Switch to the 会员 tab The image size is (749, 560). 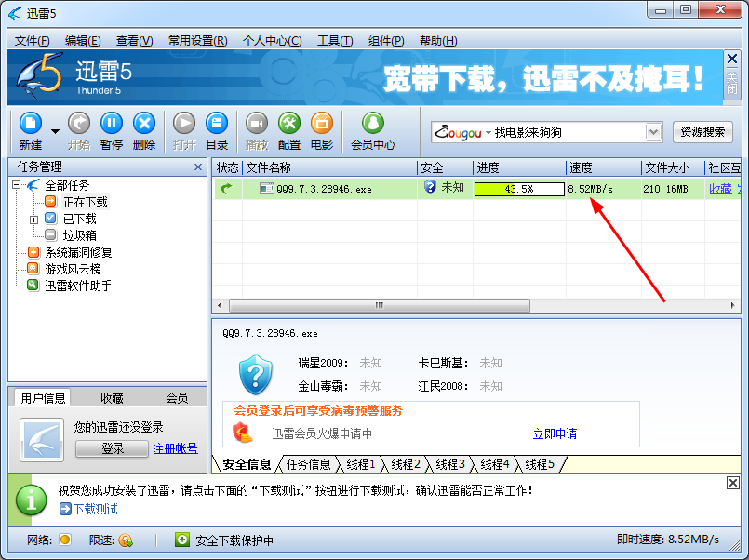(x=177, y=398)
